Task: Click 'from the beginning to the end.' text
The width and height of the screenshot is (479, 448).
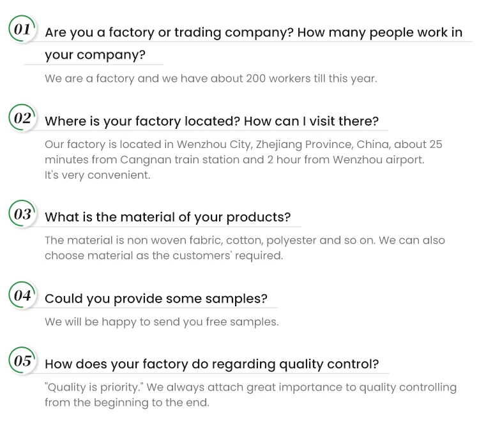Action: coord(126,402)
